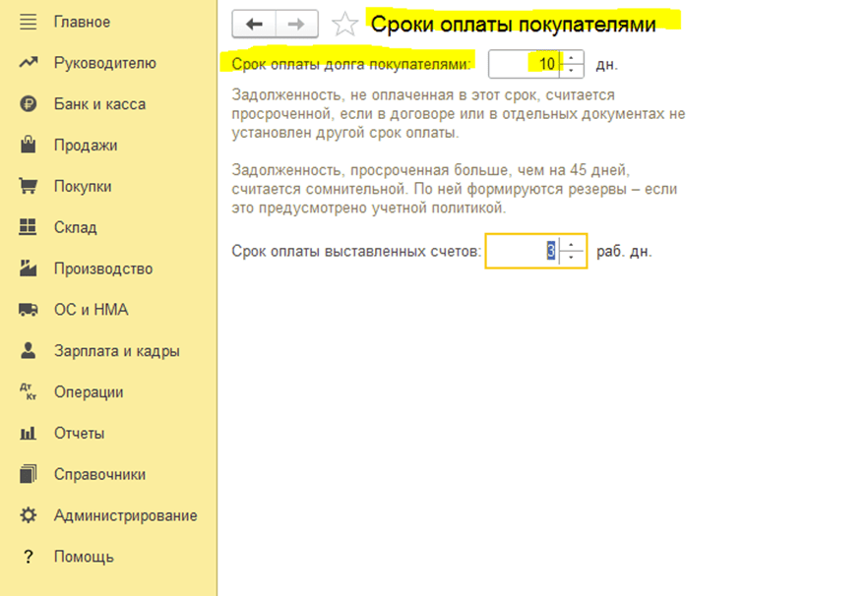Click the Продажи shopping bag icon

29,145
